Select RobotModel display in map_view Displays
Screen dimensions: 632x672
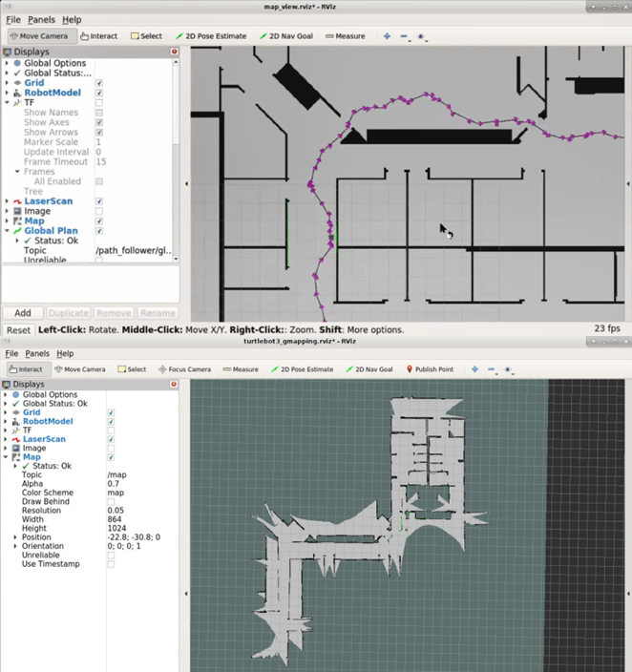(53, 93)
